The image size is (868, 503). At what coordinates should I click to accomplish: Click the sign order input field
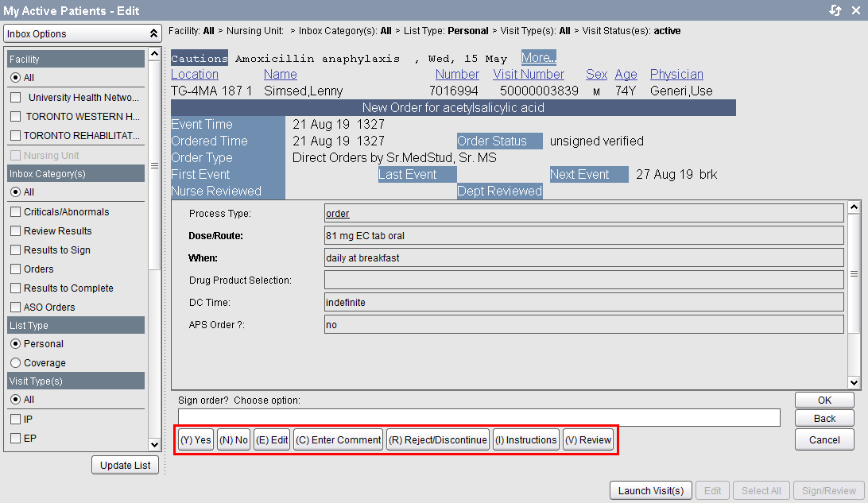coord(479,418)
